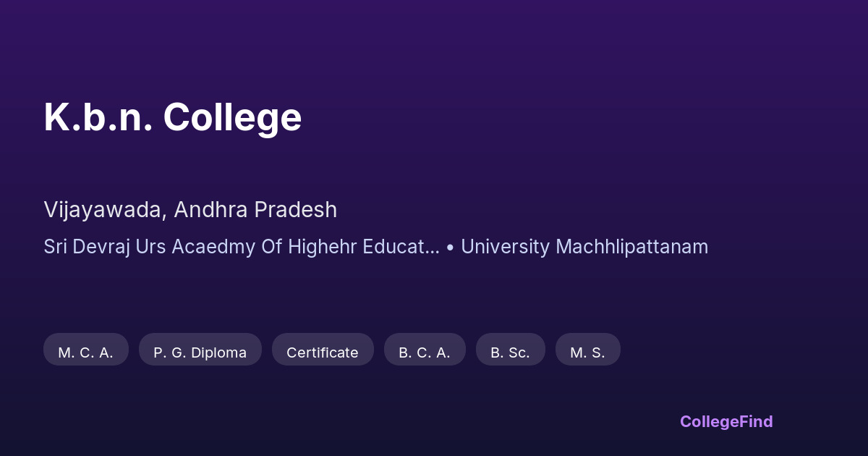Select the B. C. A. course tag
The height and width of the screenshot is (456, 868).
click(x=425, y=352)
